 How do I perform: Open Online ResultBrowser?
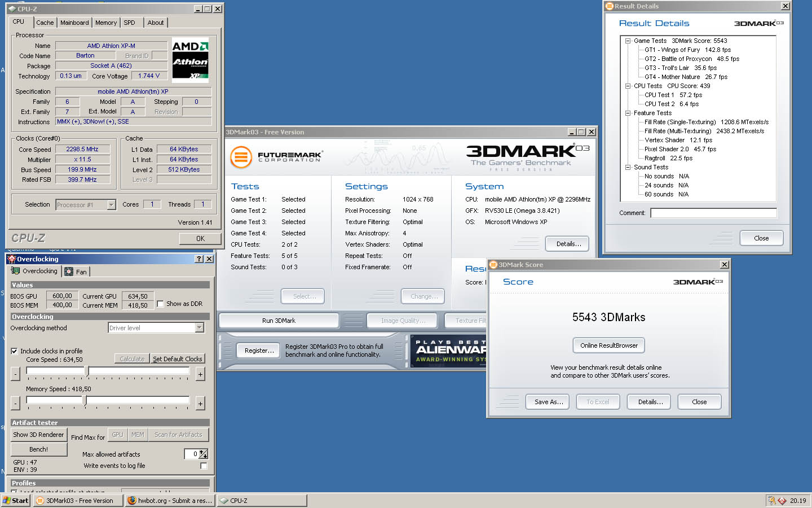tap(609, 345)
